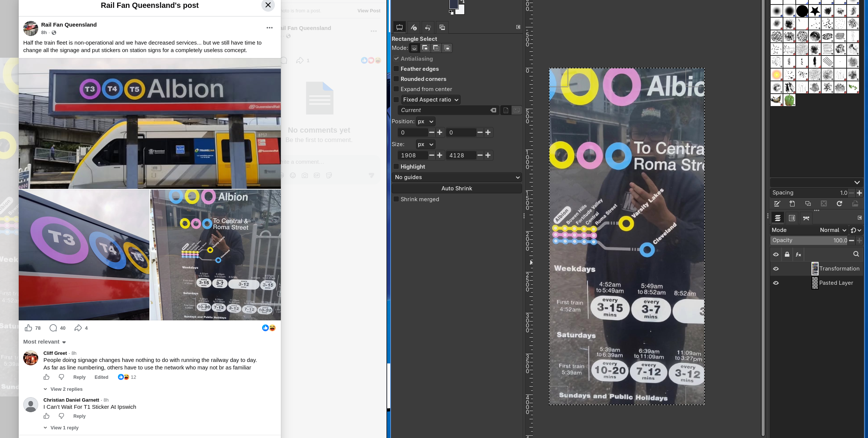This screenshot has width=868, height=438.
Task: Choose landscape orientation for aspect ratio
Action: coord(517,110)
